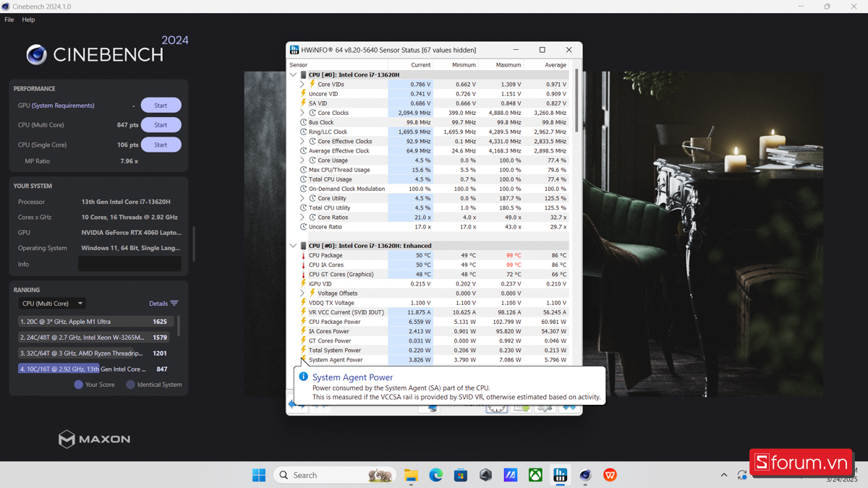Click the Minimum column header
The image size is (868, 488).
456,65
